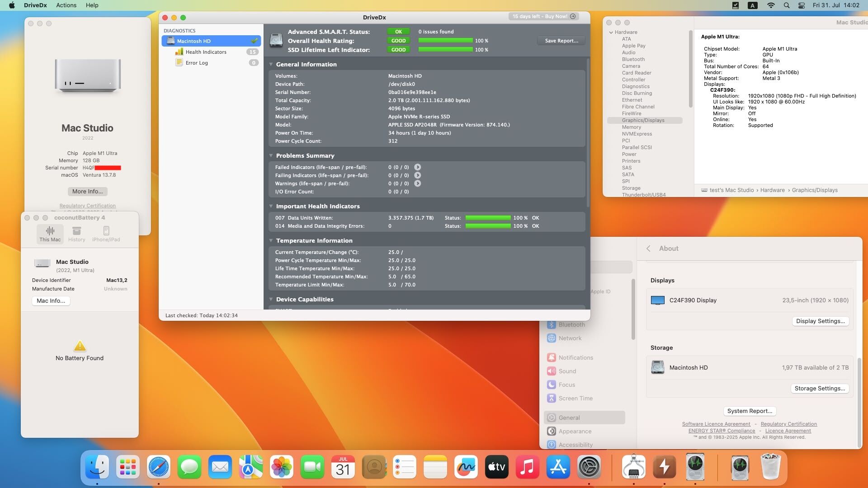Open Regulatory Certification link in About This Mac

(87, 206)
